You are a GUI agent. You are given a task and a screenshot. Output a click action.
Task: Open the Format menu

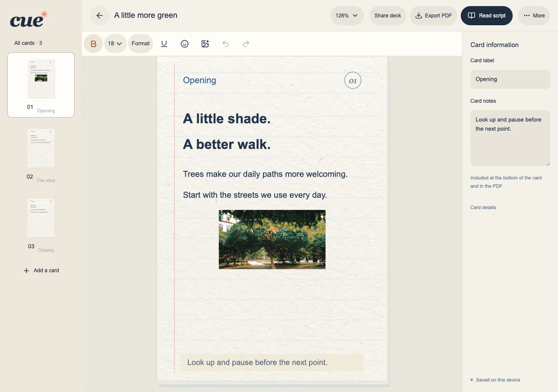[x=140, y=44]
